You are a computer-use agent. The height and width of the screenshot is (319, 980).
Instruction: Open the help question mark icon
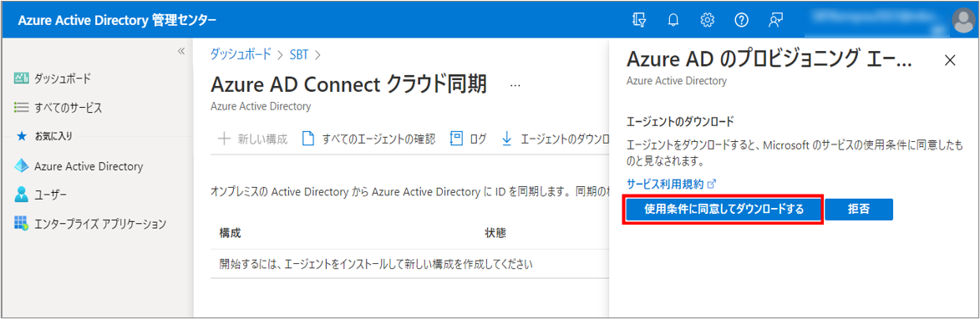(x=741, y=21)
